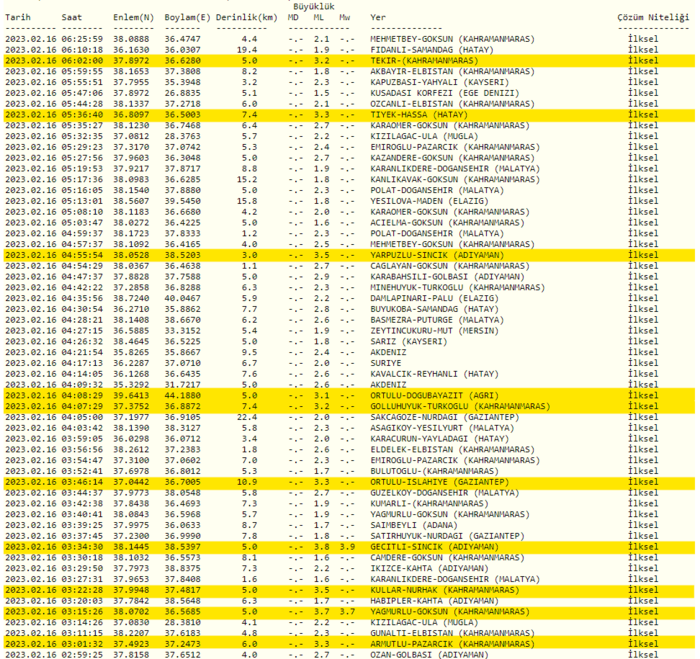Click highlighted GECITLI-SINCIK (ADIYAMAN) row

click(350, 547)
